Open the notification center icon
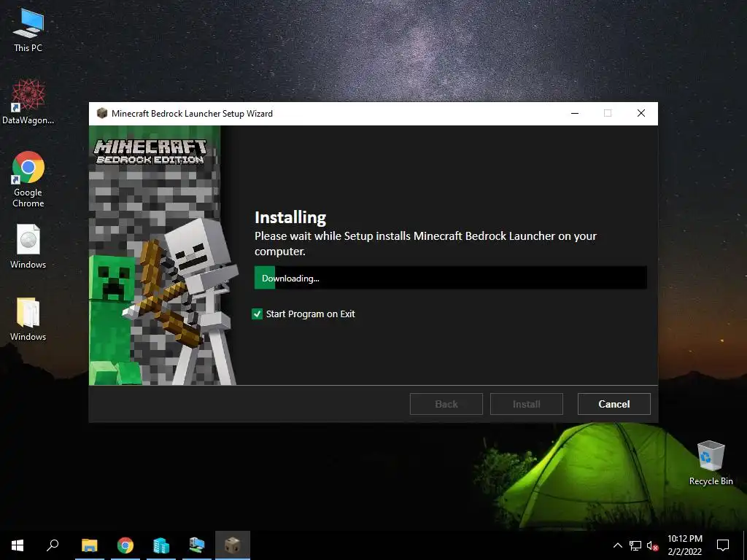 [723, 545]
